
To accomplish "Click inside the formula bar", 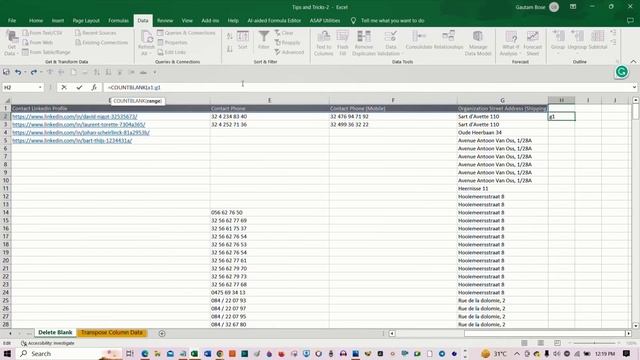I will [x=367, y=87].
